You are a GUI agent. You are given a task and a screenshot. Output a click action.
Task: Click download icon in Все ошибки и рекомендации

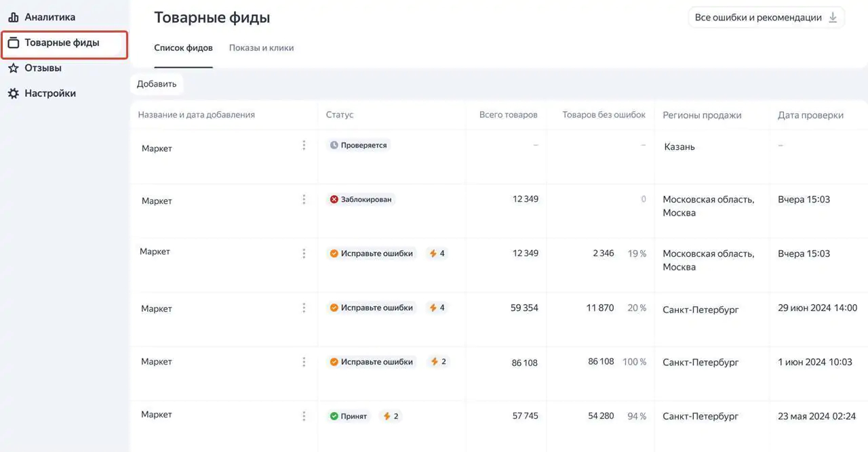pos(833,18)
